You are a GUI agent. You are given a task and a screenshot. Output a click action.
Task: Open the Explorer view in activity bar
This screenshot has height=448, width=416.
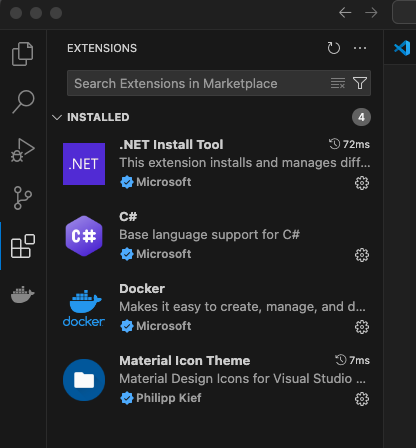pos(23,54)
